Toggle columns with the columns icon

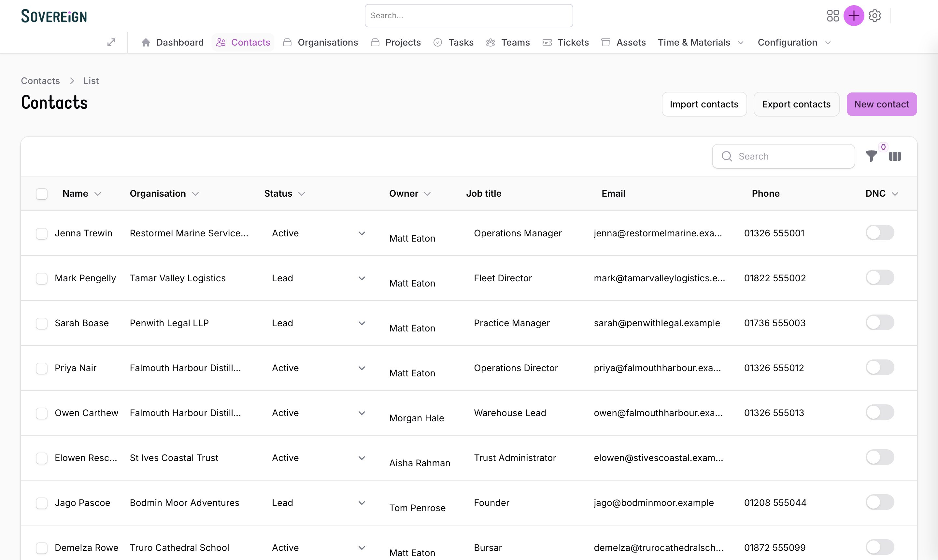pos(895,156)
